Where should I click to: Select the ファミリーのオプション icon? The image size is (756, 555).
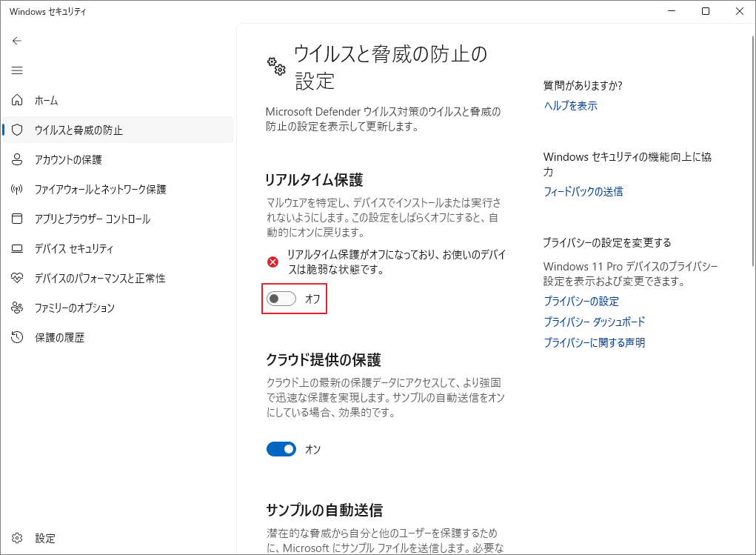pyautogui.click(x=16, y=308)
